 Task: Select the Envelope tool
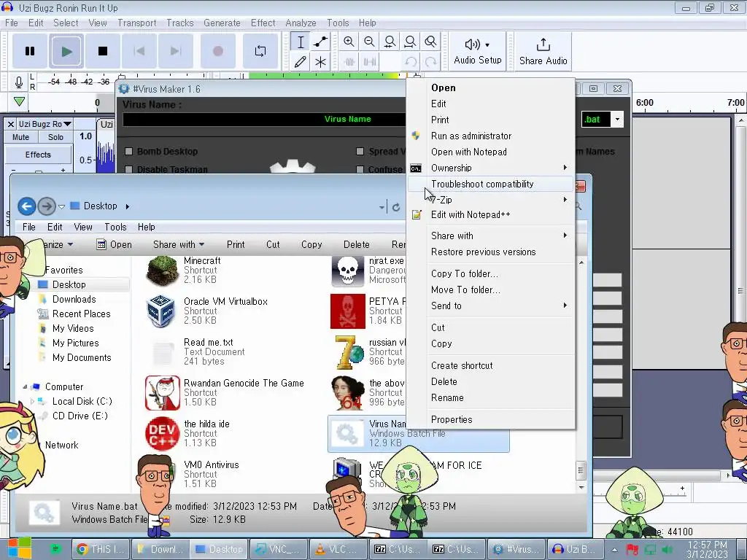[x=321, y=42]
